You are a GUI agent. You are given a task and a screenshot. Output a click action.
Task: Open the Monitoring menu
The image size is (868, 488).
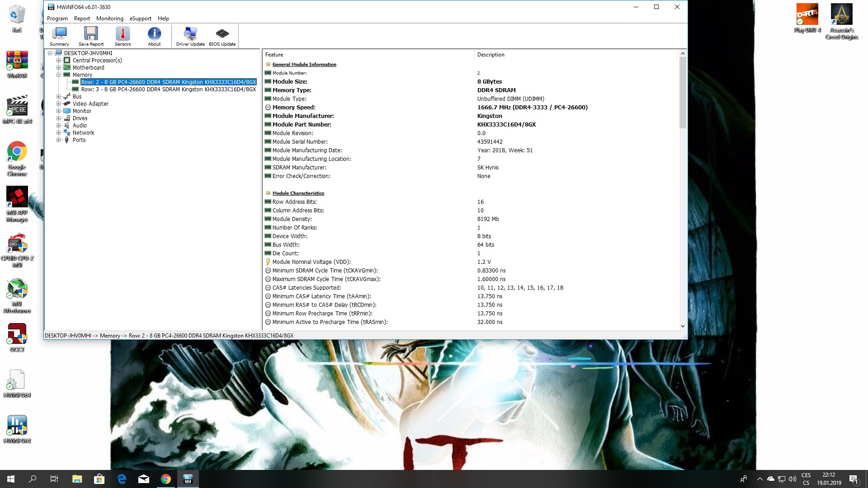[x=109, y=19]
